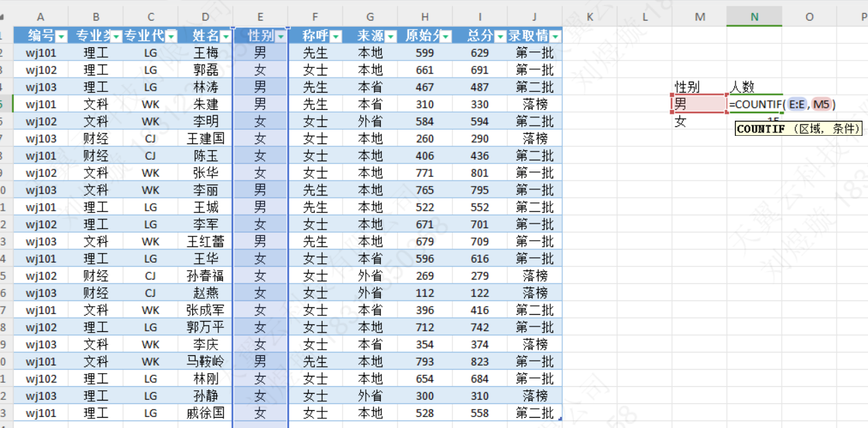Open the 录取情 filter dropdown
The width and height of the screenshot is (868, 428).
coord(555,36)
